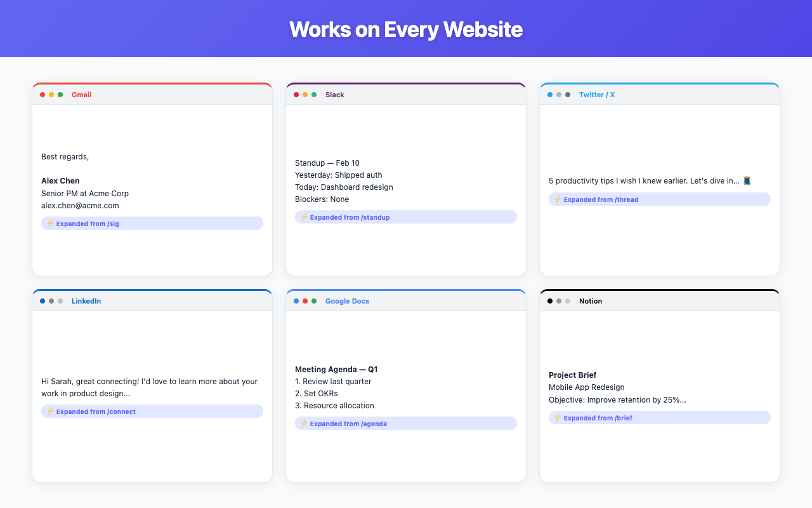
Task: Click the "Expanded from /brief" badge text
Action: (598, 418)
